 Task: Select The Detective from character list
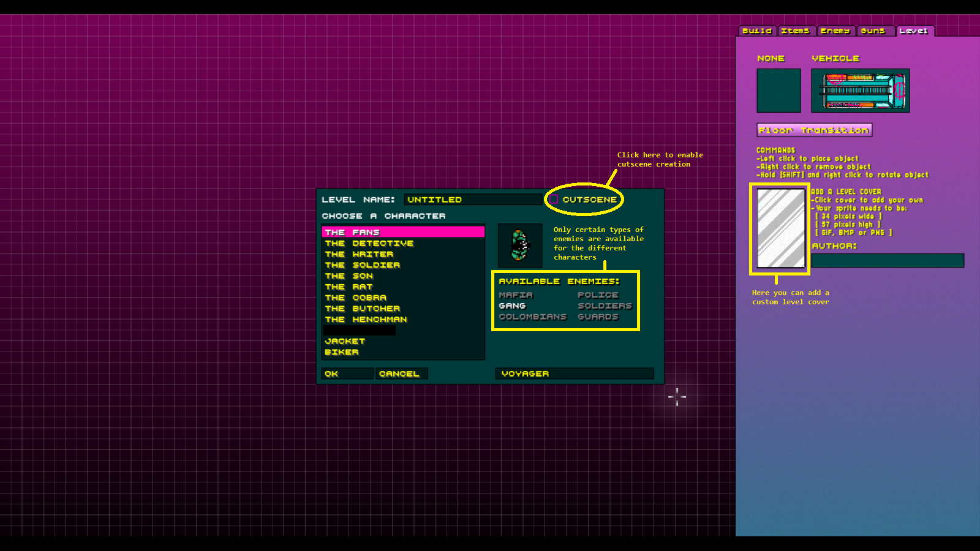(369, 244)
